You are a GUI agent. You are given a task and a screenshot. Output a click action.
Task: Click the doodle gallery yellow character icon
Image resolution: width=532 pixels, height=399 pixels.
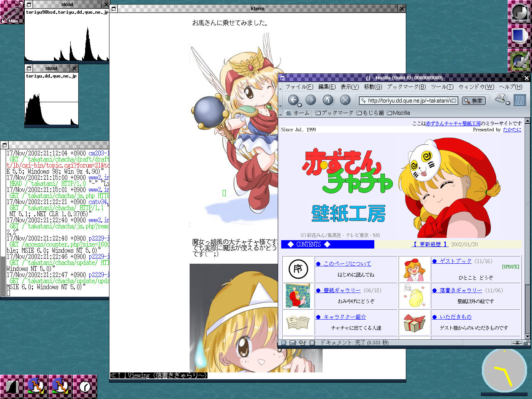point(414,296)
